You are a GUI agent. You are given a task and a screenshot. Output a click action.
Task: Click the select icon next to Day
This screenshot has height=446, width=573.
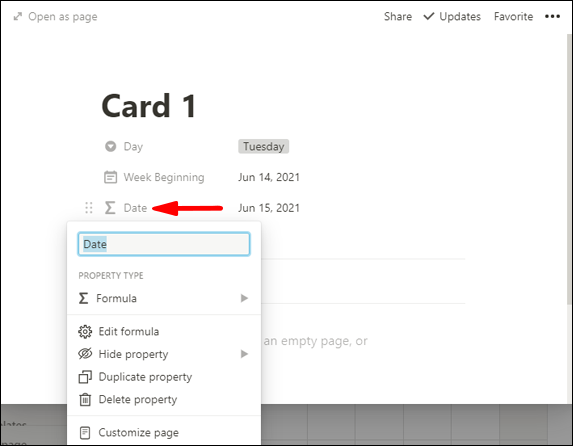tap(110, 146)
